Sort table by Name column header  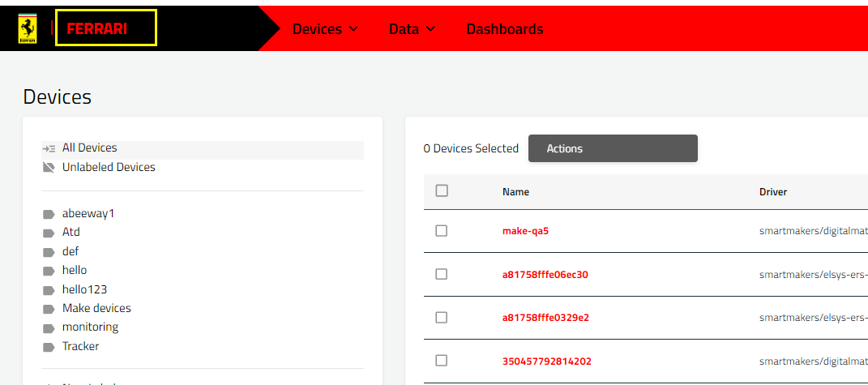(515, 192)
